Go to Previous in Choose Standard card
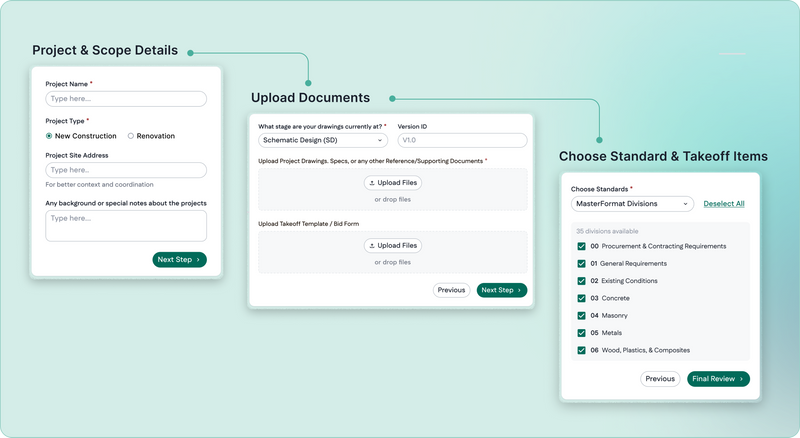This screenshot has width=800, height=438. pos(660,379)
